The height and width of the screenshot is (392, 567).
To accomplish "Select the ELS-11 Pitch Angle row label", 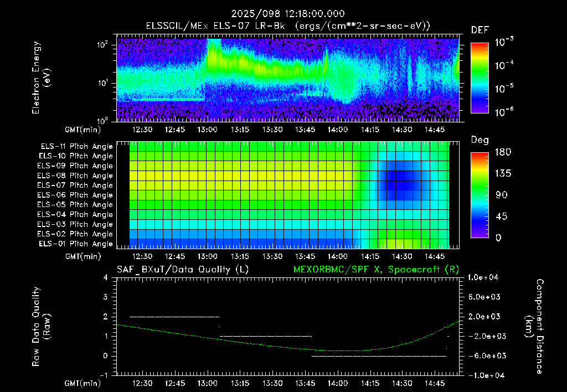I will point(76,147).
